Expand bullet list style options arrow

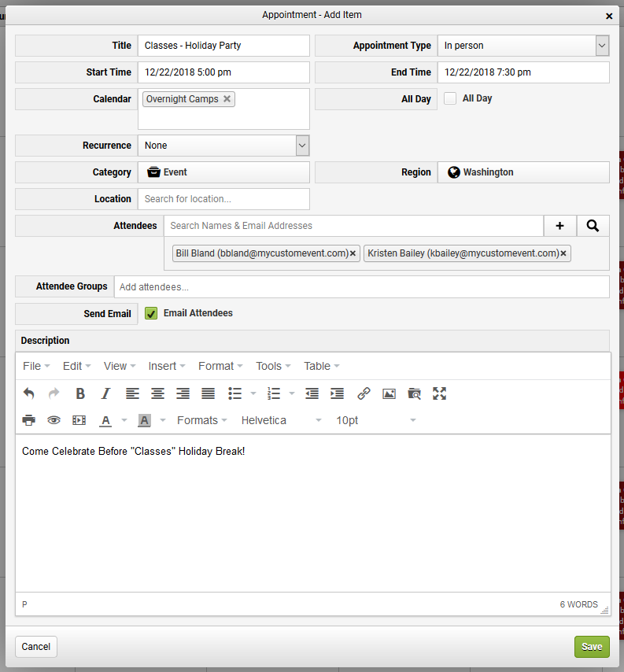tap(253, 393)
